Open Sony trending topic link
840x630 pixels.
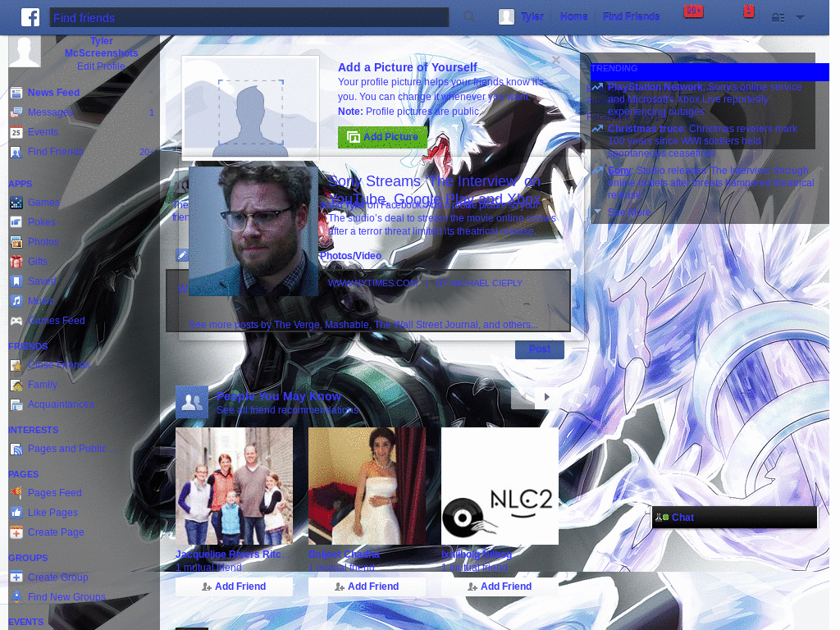(x=619, y=171)
